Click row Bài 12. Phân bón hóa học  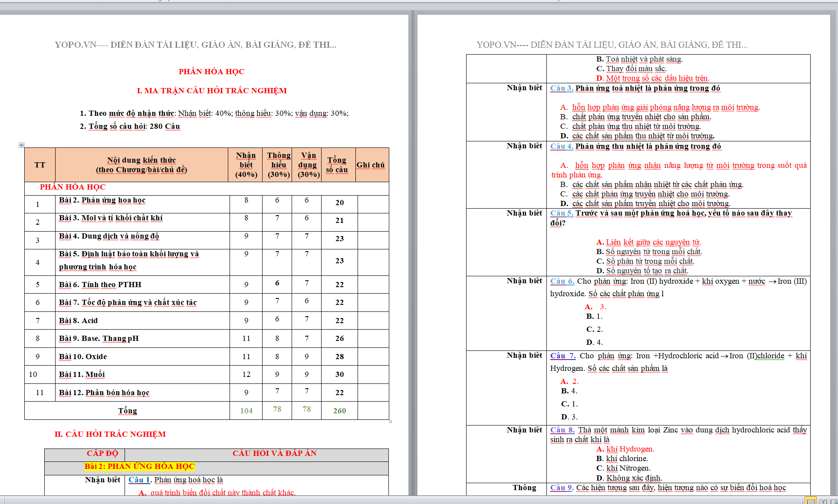[x=207, y=393]
